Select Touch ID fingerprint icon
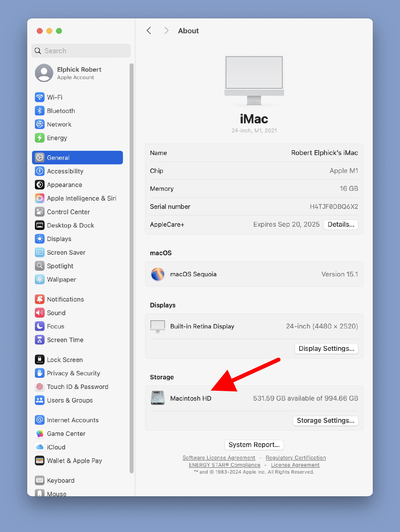The image size is (400, 532). pyautogui.click(x=40, y=387)
